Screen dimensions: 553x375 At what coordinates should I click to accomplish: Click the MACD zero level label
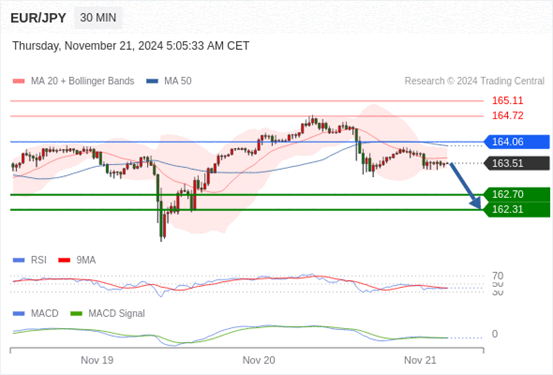click(495, 334)
